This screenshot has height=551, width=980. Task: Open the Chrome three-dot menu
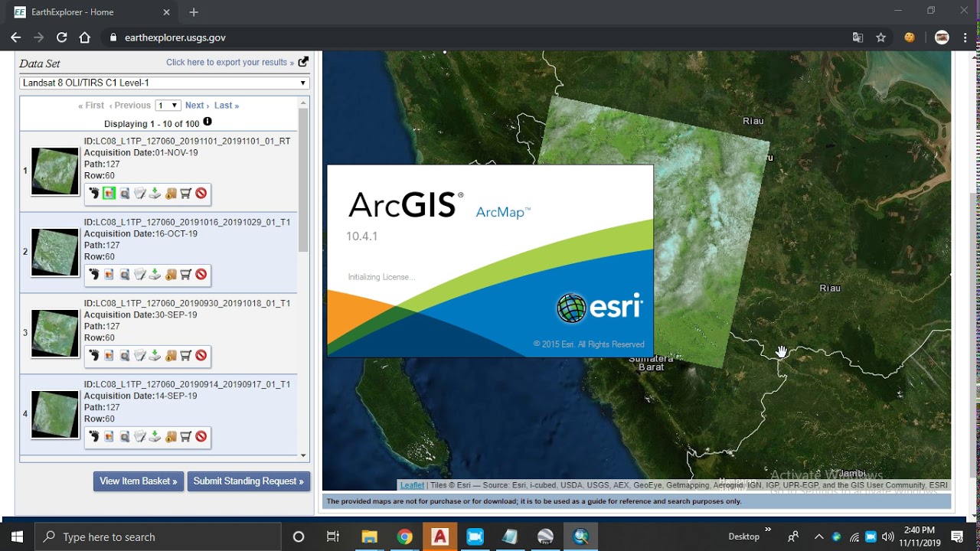point(965,37)
